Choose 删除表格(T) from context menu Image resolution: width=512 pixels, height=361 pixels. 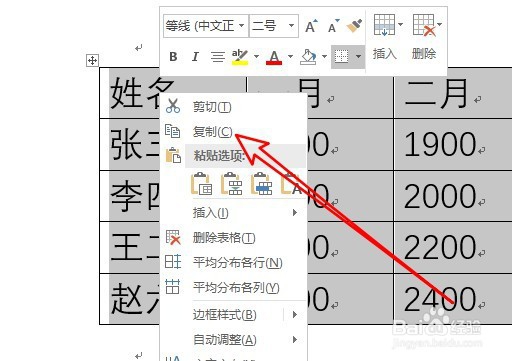click(x=233, y=238)
